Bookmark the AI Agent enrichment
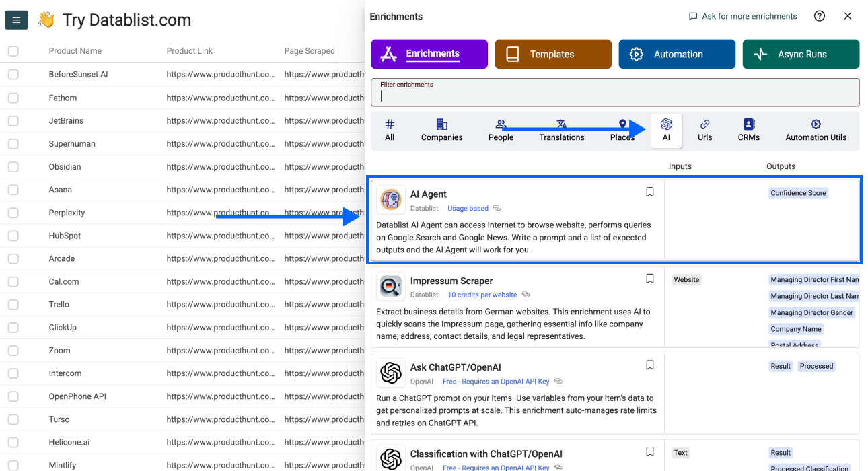Screen dimensions: 868x471 (x=649, y=192)
